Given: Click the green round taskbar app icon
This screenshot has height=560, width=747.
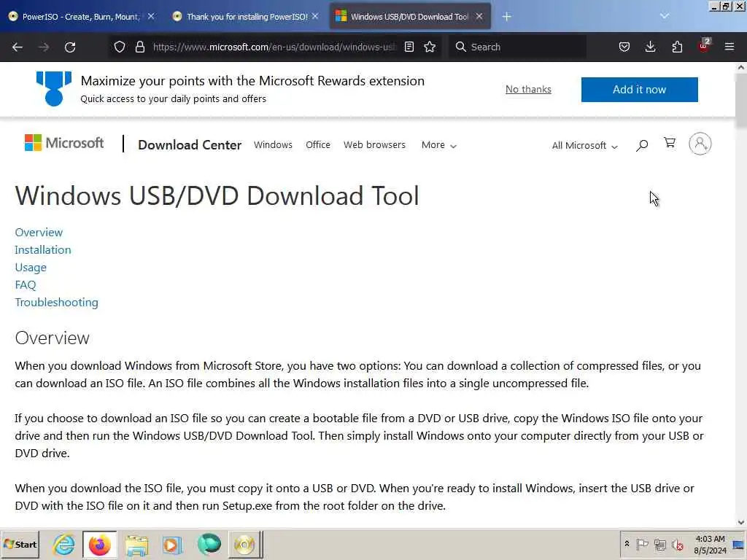Looking at the screenshot, I should click(209, 544).
